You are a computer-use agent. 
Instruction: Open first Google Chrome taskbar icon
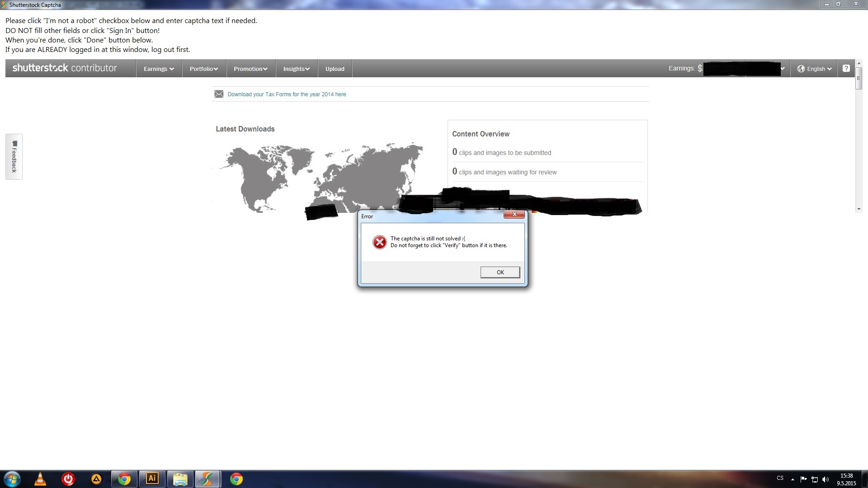click(124, 479)
